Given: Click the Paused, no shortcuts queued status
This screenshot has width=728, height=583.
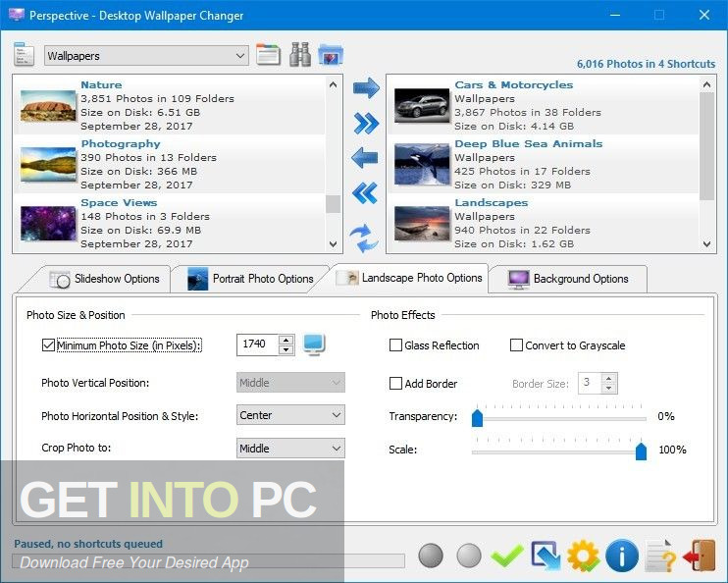Looking at the screenshot, I should (88, 544).
